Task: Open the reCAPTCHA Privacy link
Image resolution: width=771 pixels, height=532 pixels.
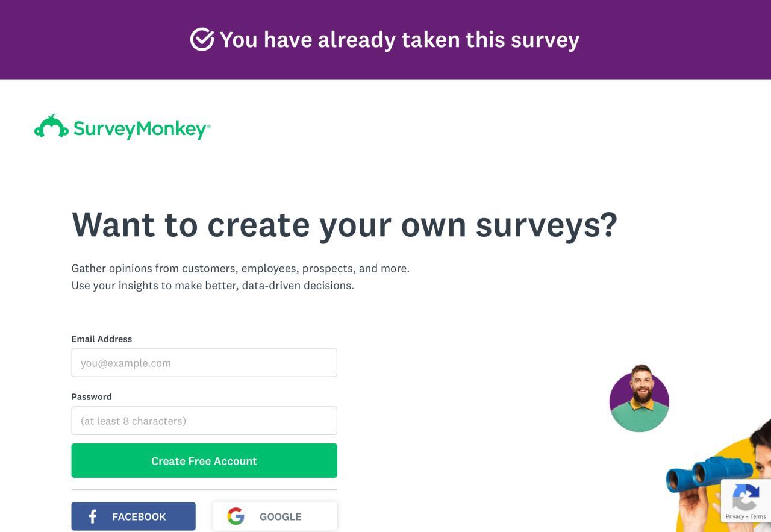Action: [x=734, y=516]
